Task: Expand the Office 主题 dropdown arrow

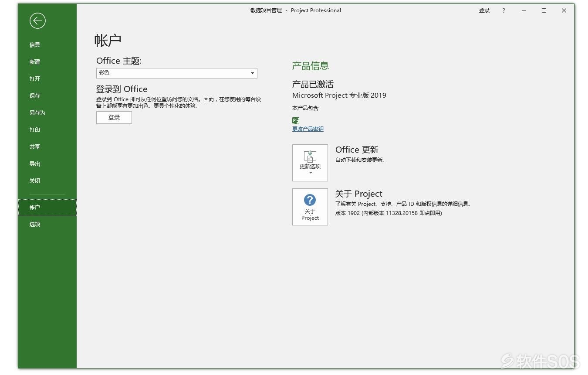Action: (252, 73)
